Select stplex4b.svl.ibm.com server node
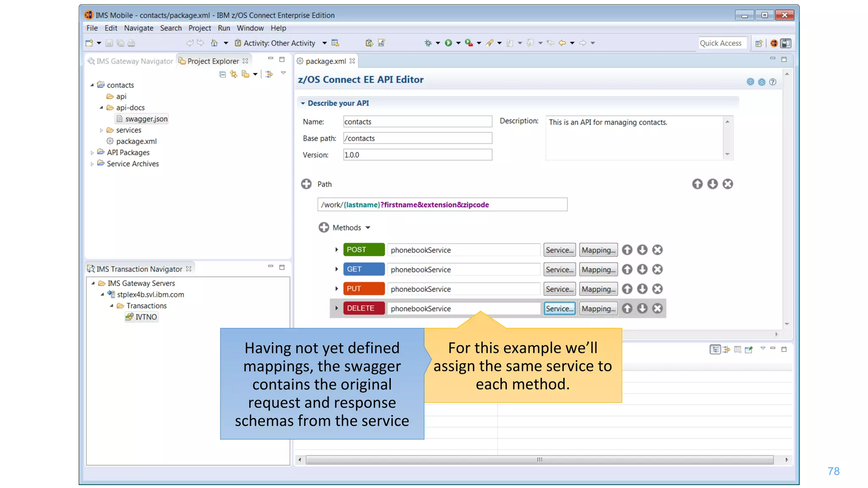 click(x=146, y=294)
